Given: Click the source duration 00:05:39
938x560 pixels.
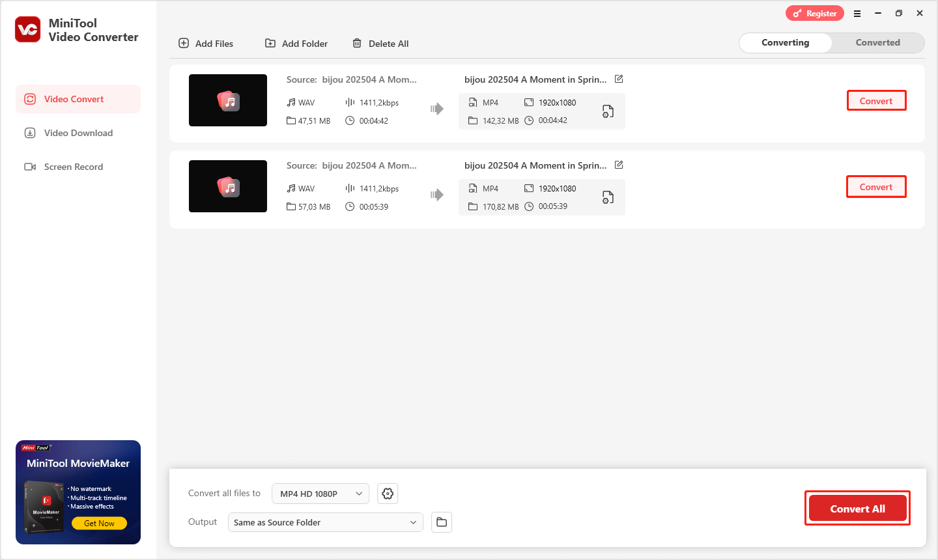Looking at the screenshot, I should coord(374,206).
